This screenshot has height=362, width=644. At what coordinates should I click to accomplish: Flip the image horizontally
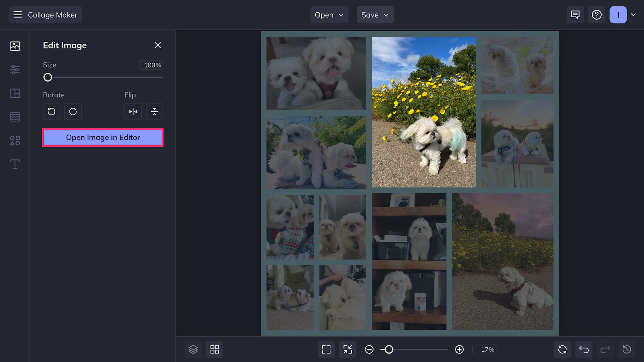pos(133,111)
